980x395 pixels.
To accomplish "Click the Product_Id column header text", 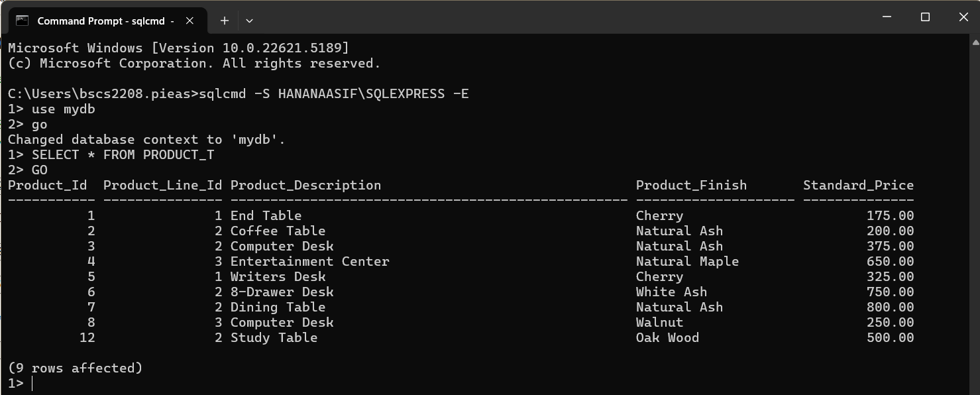I will (x=47, y=186).
